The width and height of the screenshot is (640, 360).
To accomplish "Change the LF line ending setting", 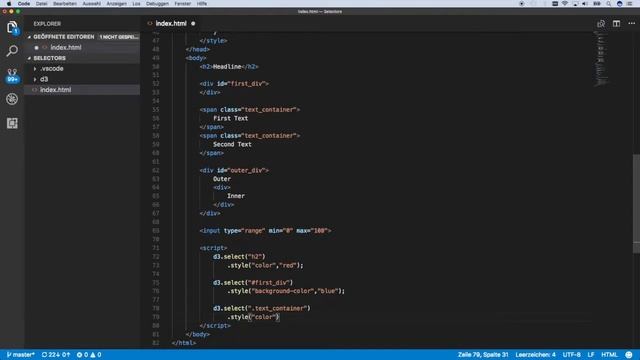I will (x=591, y=355).
